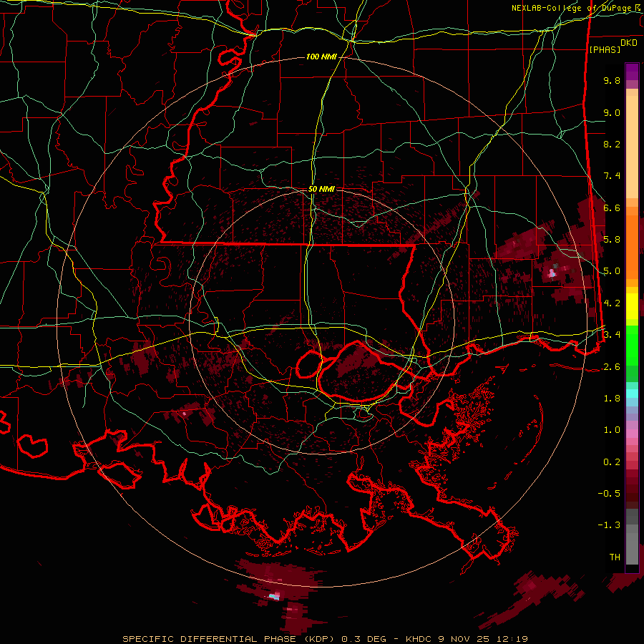Click the 3.4 value on the color scale

point(612,335)
